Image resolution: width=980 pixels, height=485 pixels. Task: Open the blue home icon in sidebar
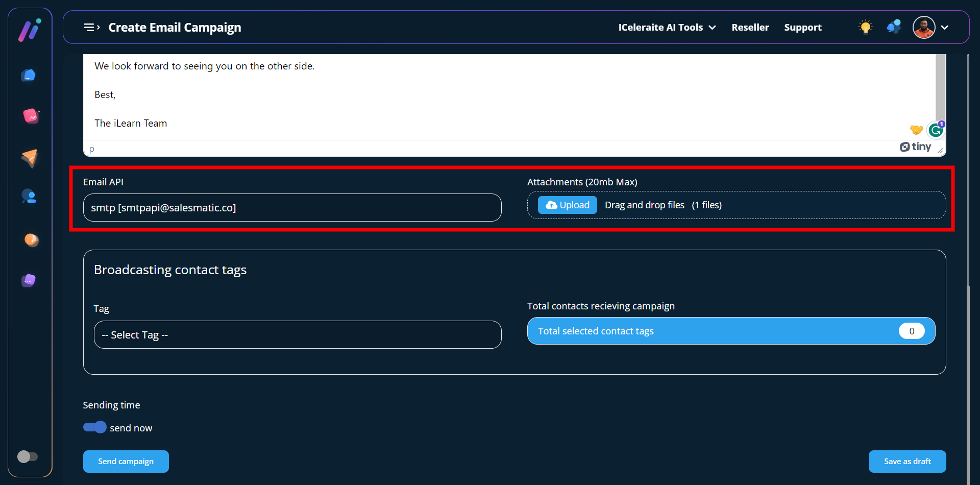29,76
